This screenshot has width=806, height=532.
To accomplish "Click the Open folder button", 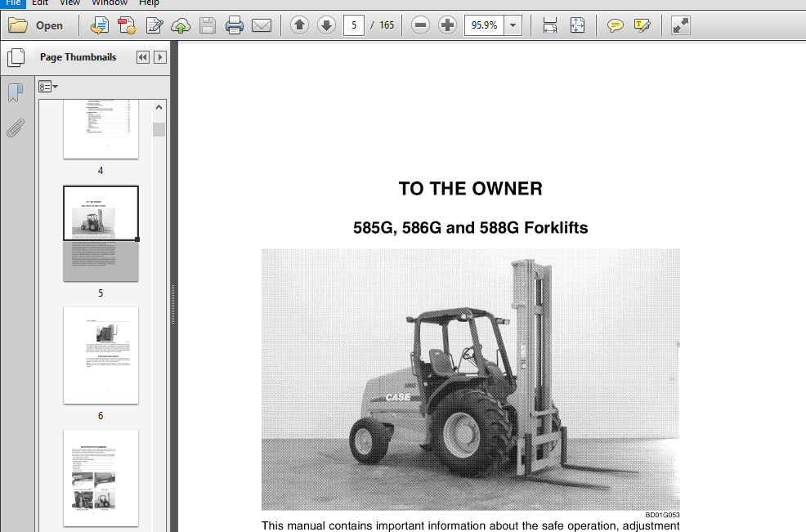I will pos(36,25).
